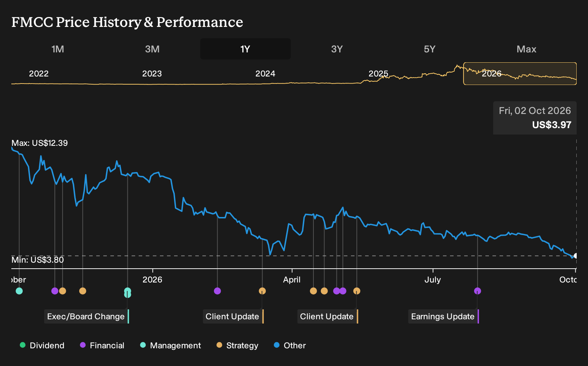Click the purple marker above the Earnings Update label
The width and height of the screenshot is (588, 366).
478,291
